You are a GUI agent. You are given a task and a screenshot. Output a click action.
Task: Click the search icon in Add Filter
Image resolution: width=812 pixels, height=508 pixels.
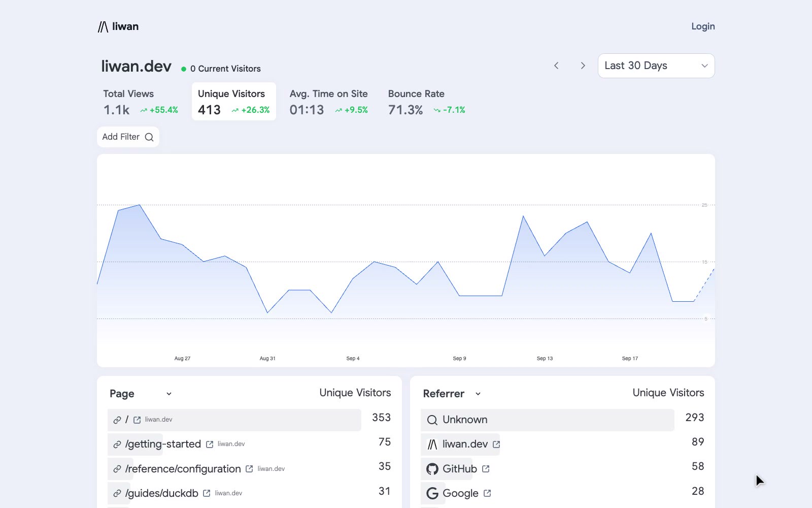(149, 137)
